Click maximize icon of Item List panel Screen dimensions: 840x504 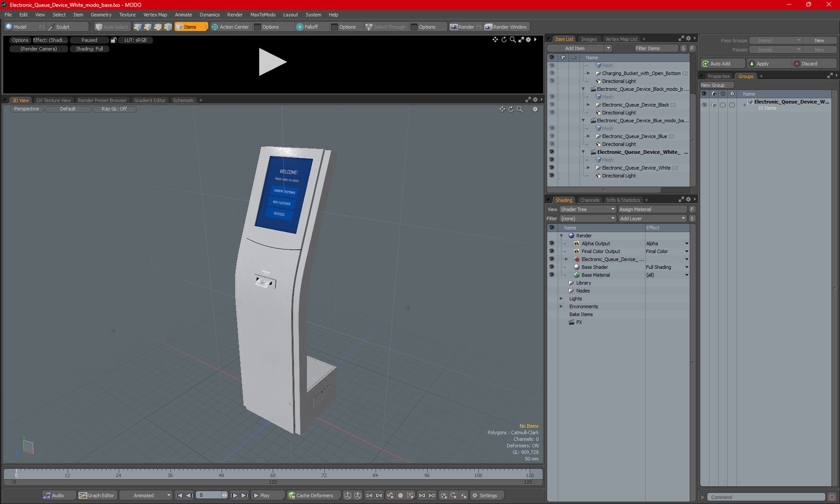pos(681,39)
